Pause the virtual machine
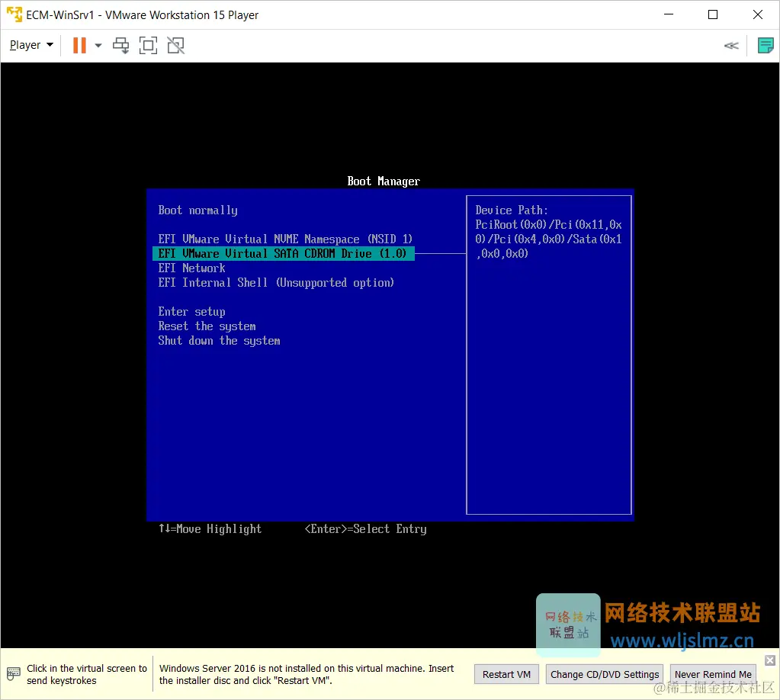The height and width of the screenshot is (700, 780). coord(79,45)
